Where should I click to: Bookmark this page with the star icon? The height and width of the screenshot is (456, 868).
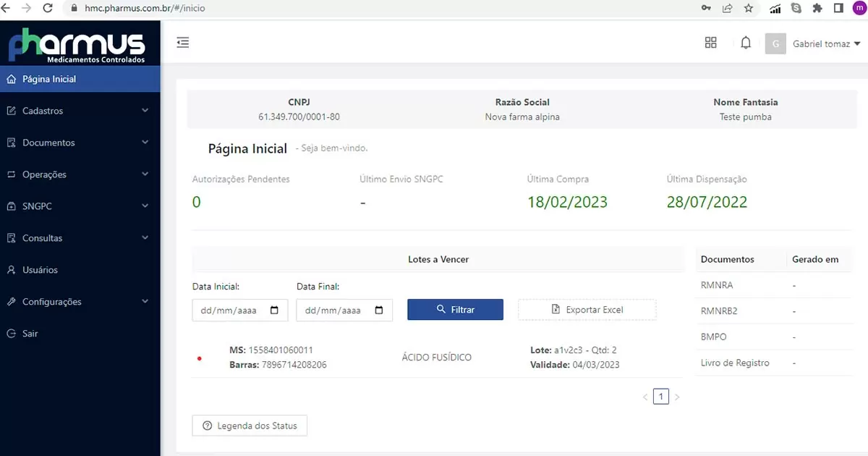[x=749, y=9]
